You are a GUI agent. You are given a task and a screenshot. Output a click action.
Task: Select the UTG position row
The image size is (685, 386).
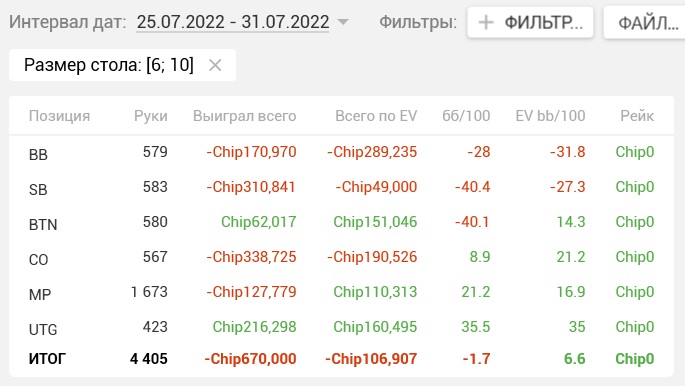click(341, 327)
